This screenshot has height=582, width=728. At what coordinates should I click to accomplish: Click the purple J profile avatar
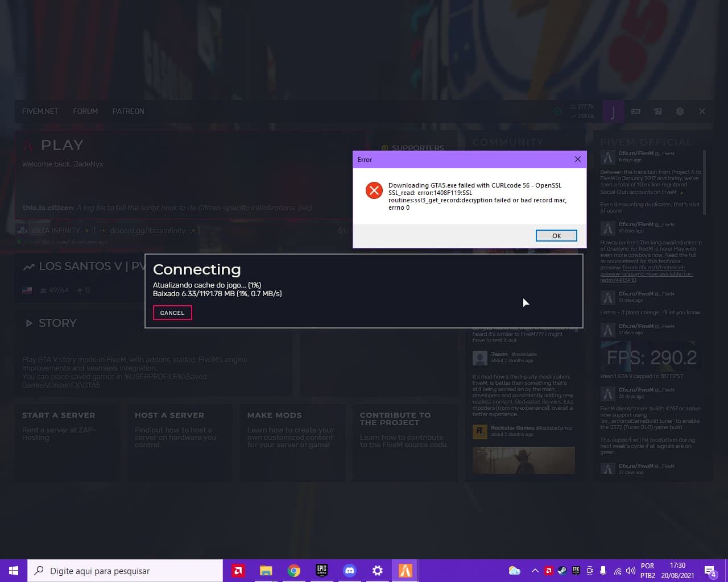613,111
